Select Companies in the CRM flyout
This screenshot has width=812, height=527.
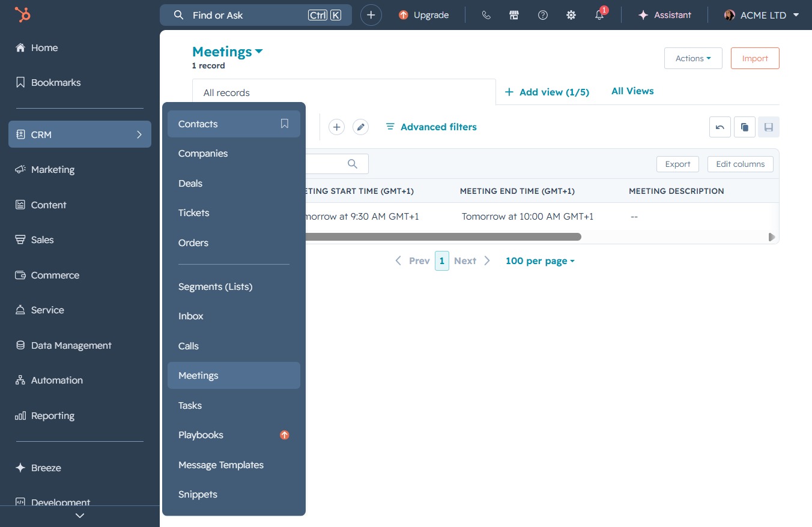234,154
